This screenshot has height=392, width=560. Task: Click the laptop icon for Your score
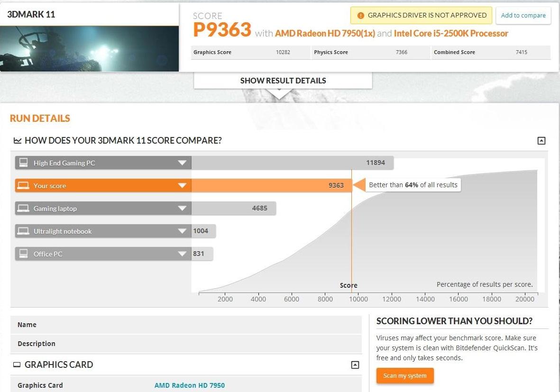coord(23,186)
